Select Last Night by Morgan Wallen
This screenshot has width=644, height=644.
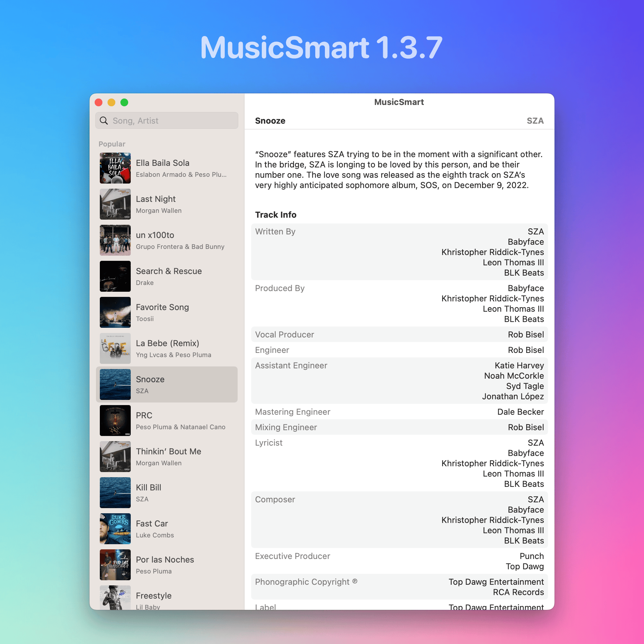167,204
